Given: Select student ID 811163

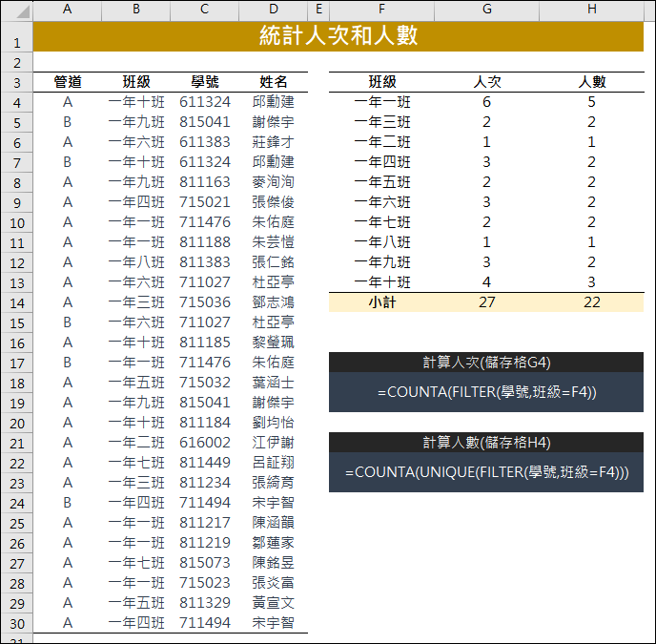Looking at the screenshot, I should click(x=205, y=182).
